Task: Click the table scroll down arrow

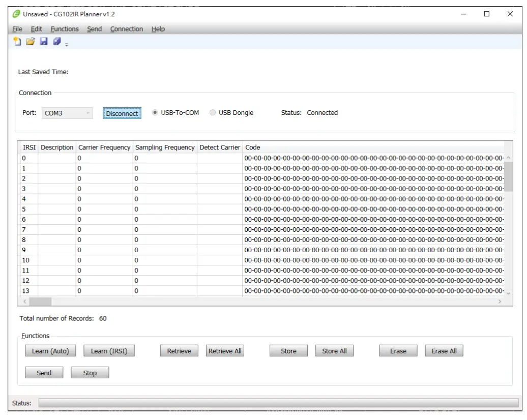Action: tap(508, 293)
